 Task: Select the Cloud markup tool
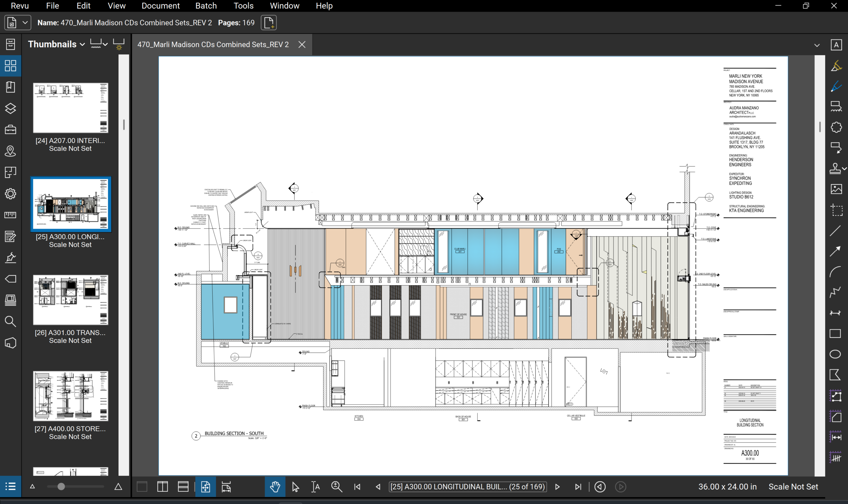click(836, 127)
